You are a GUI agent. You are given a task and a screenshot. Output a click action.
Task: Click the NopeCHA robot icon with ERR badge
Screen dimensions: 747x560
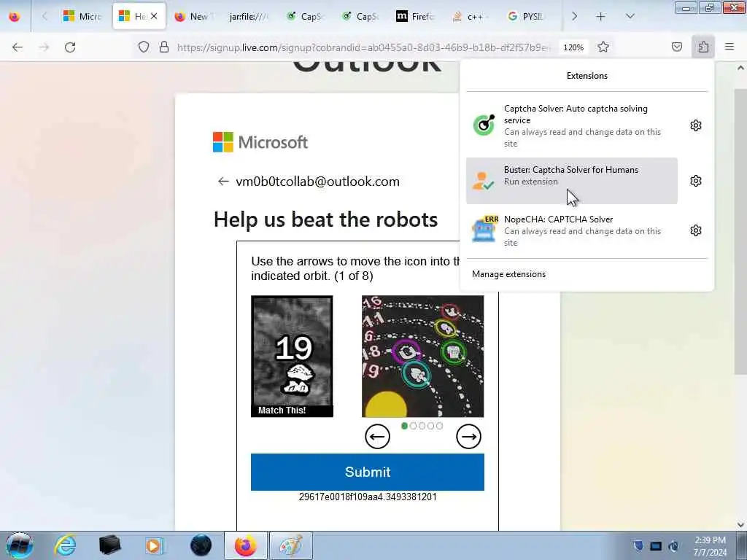pyautogui.click(x=484, y=230)
